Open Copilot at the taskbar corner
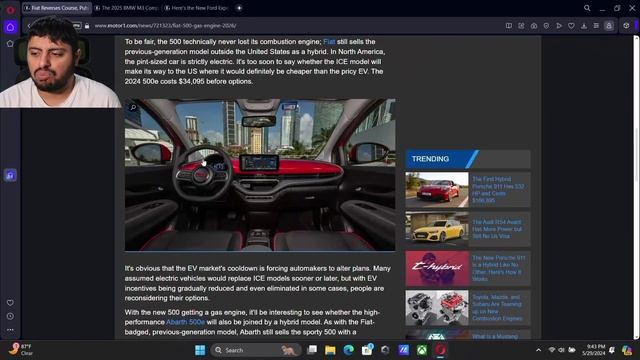640x360 pixels. (627, 350)
